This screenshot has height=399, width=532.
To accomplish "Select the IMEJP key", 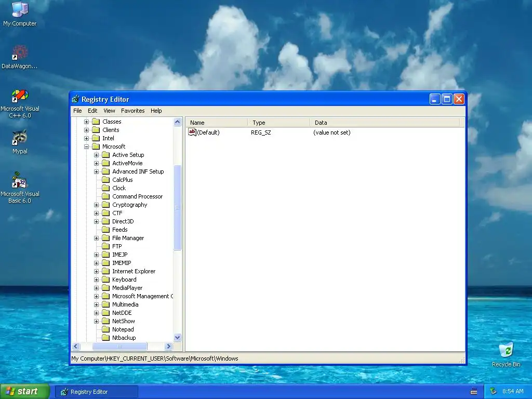I will pyautogui.click(x=120, y=255).
